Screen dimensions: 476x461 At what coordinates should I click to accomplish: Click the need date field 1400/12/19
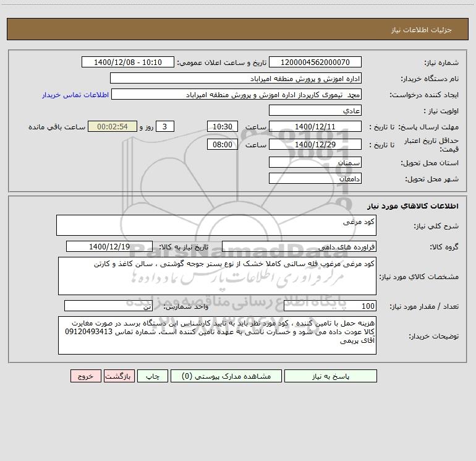pyautogui.click(x=109, y=246)
